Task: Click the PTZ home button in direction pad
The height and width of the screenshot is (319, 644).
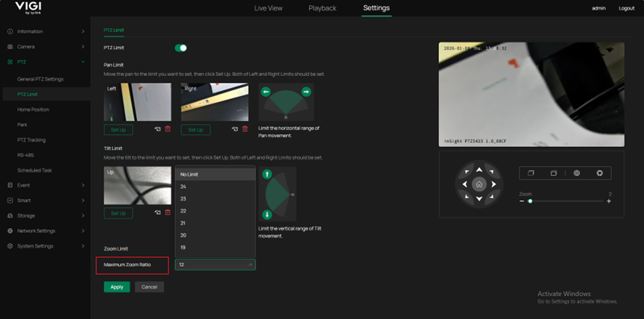Action: [479, 183]
